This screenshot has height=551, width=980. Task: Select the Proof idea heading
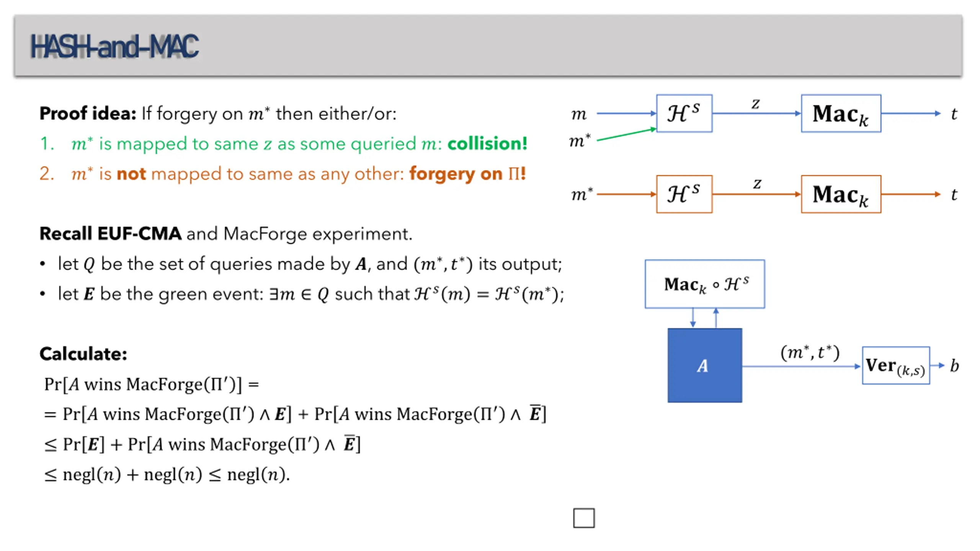[x=88, y=113]
